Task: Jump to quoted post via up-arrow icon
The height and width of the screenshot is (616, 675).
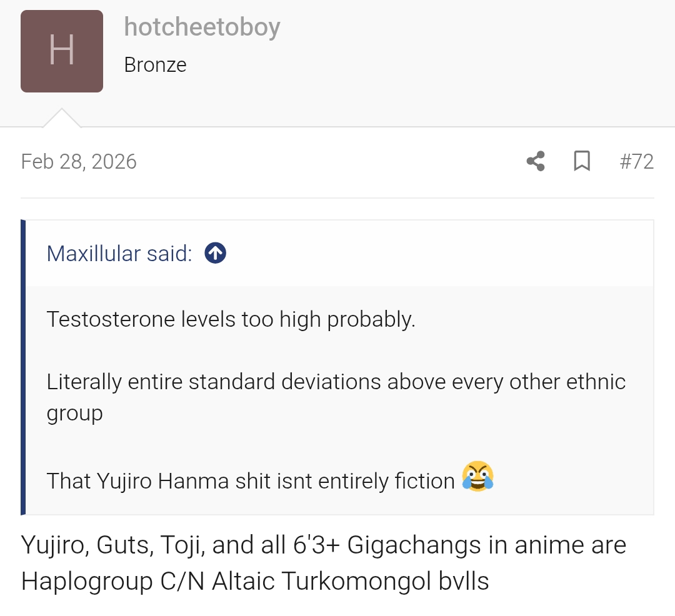Action: click(x=215, y=253)
